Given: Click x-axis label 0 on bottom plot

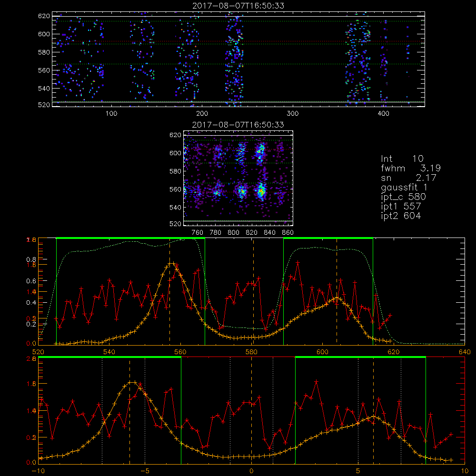Looking at the screenshot, I should click(x=251, y=471).
